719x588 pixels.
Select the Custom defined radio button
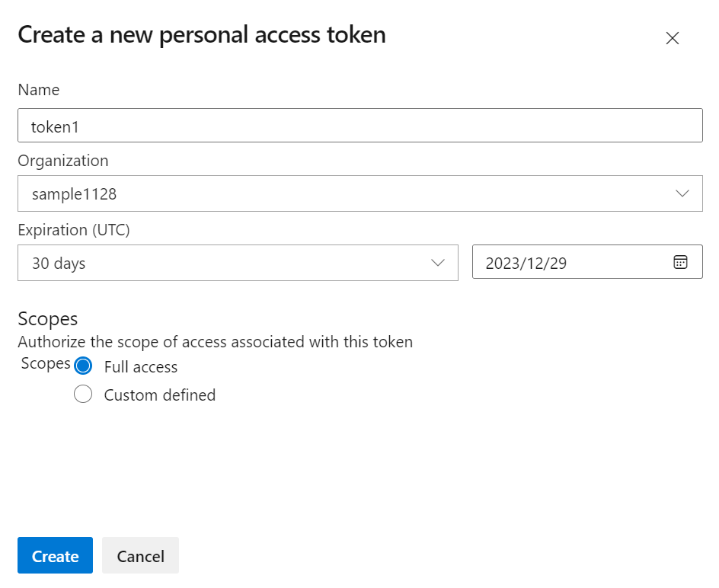coord(83,395)
